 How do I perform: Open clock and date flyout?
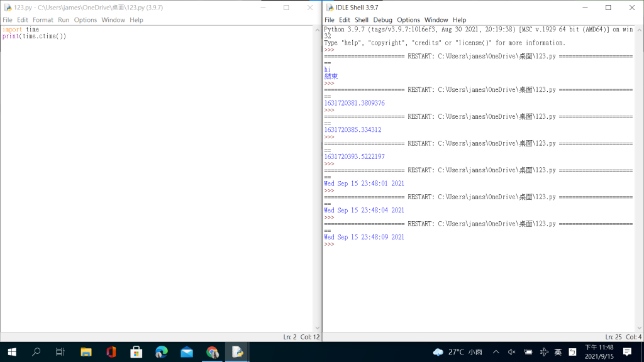(599, 352)
